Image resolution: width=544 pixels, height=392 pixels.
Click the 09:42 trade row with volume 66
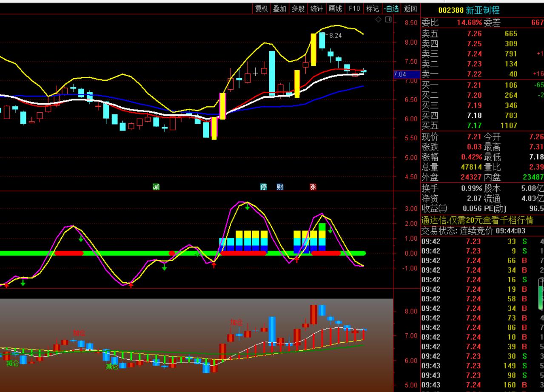click(x=482, y=261)
